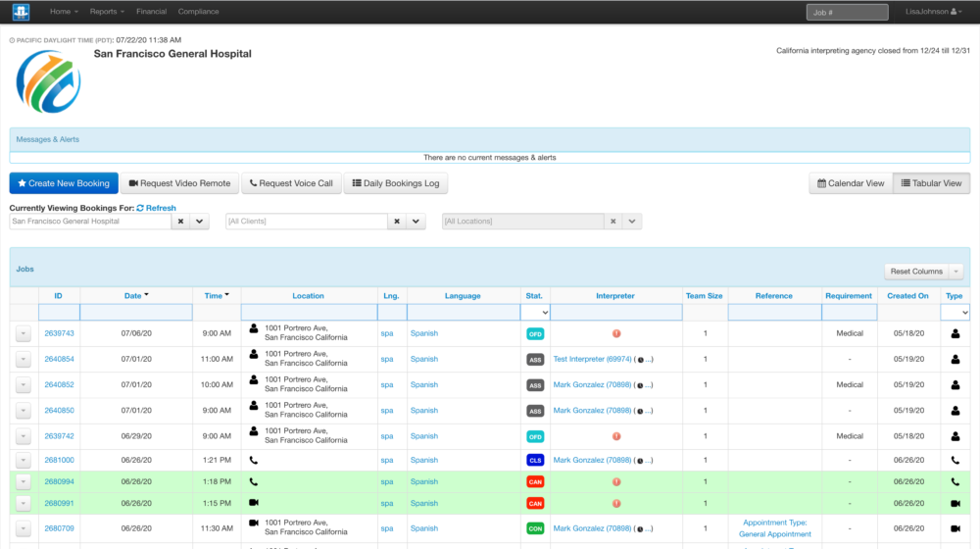This screenshot has width=980, height=549.
Task: Open the Daily Bookings Log
Action: (396, 183)
